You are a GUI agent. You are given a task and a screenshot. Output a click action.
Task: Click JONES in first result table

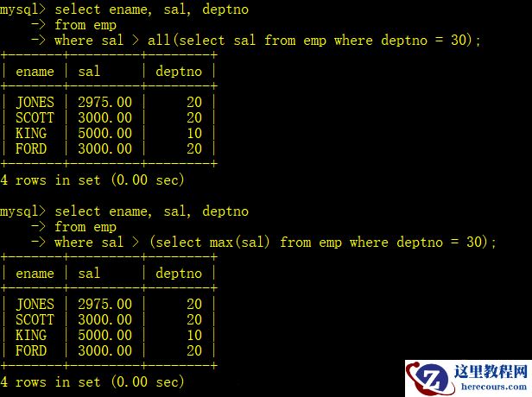tap(35, 102)
